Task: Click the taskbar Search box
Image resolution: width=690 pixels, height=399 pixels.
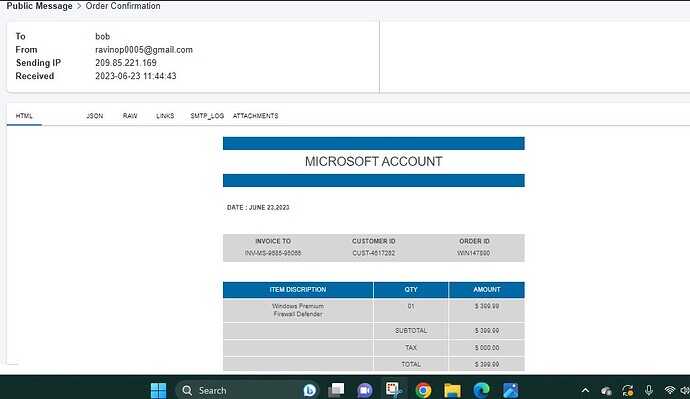Action: pyautogui.click(x=247, y=390)
